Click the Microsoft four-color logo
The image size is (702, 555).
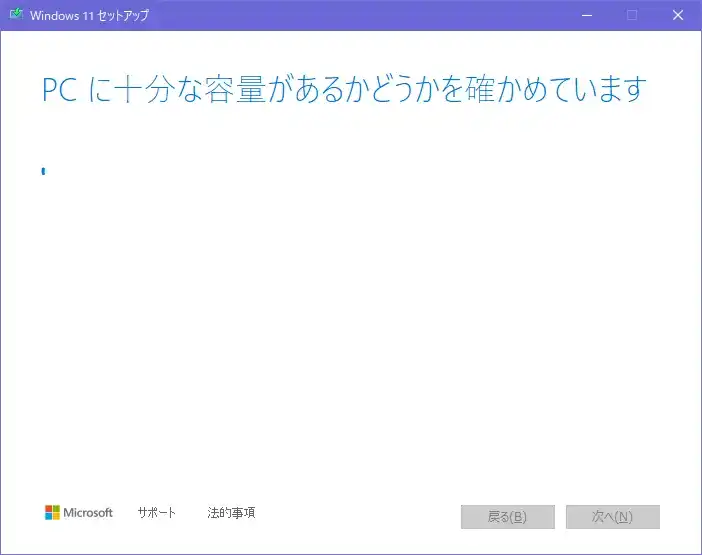(x=53, y=513)
